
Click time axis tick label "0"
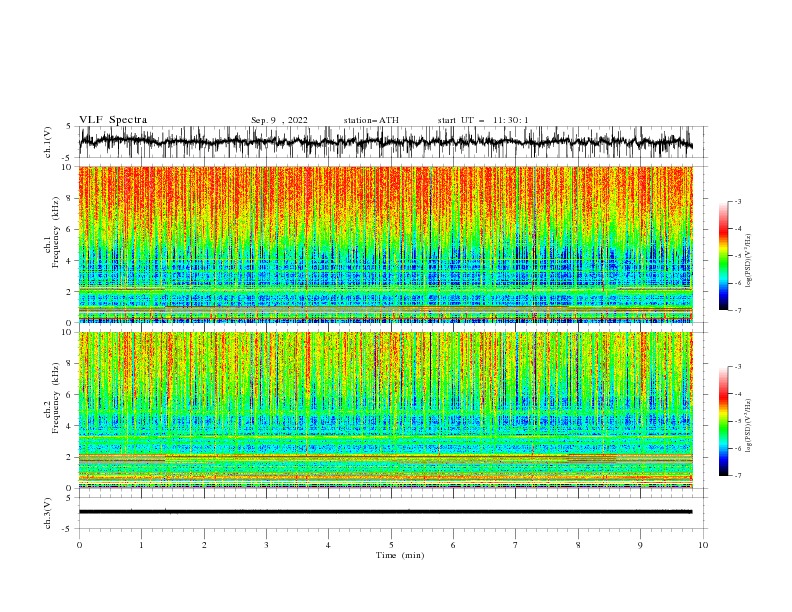tap(79, 545)
